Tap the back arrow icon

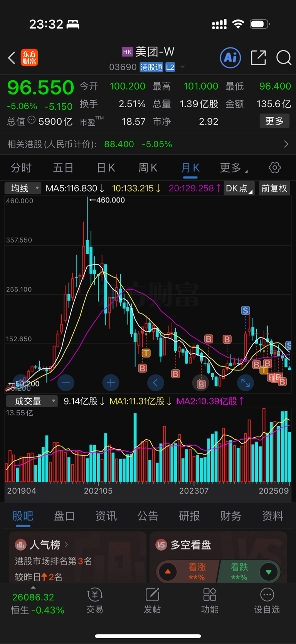pos(12,58)
